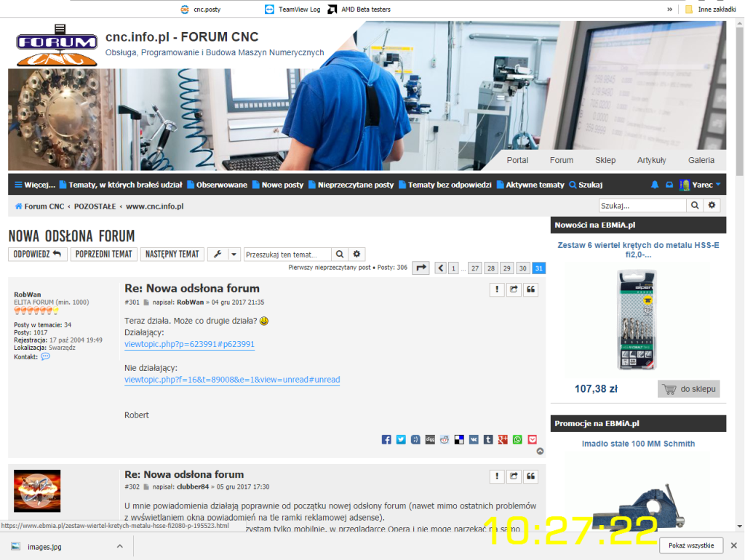Screen dimensions: 745x560
Task: Open the non-working viewtopic link with view=unread
Action: point(232,380)
